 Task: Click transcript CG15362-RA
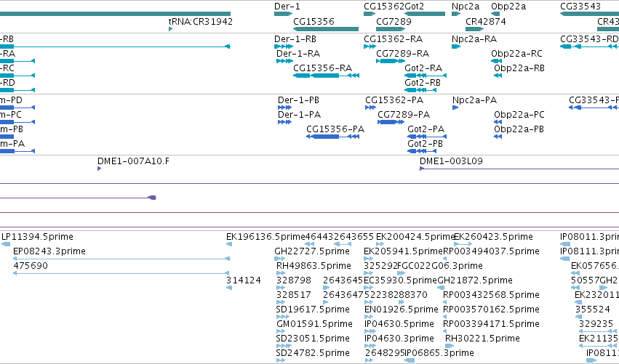(370, 46)
